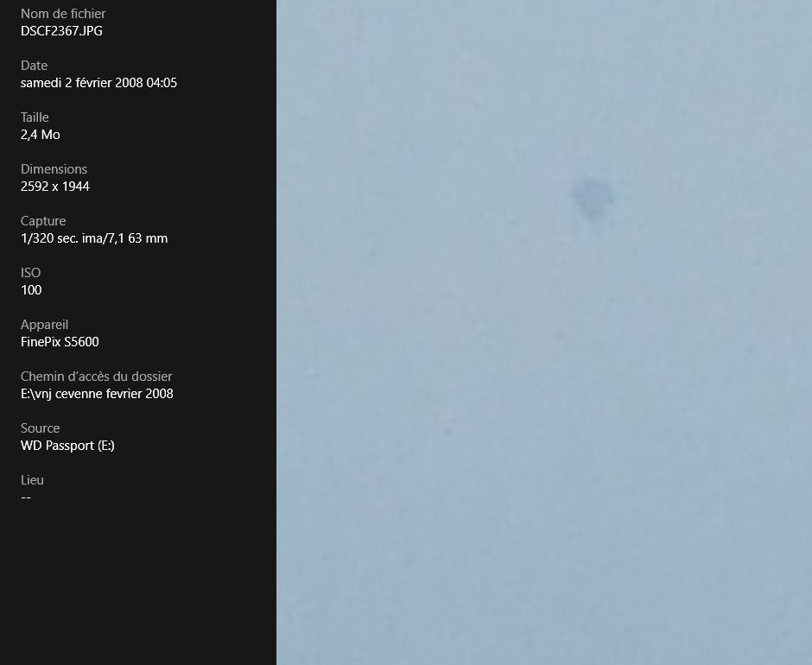The image size is (812, 665).
Task: Click the file size value 2,4 Mo
Action: 41,135
